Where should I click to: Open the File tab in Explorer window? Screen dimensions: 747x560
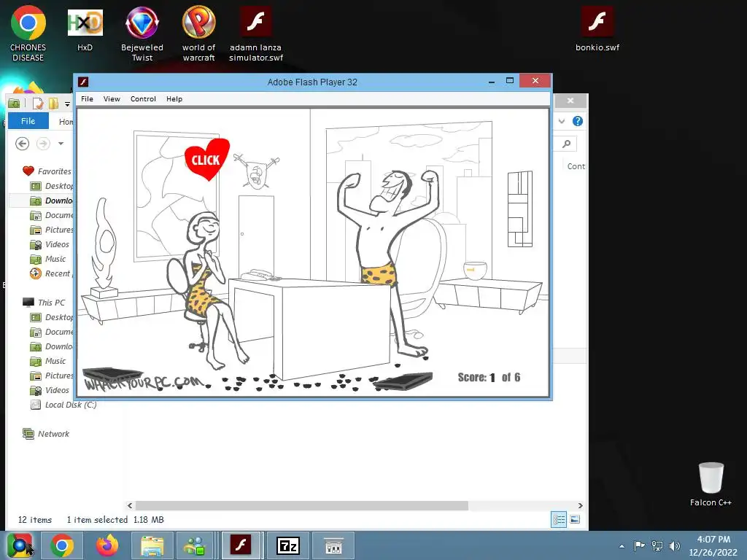point(28,121)
